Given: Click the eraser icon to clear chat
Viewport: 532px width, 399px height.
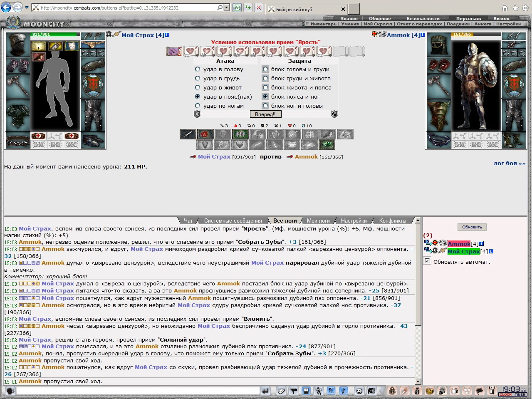Looking at the screenshot, I should coord(282,391).
